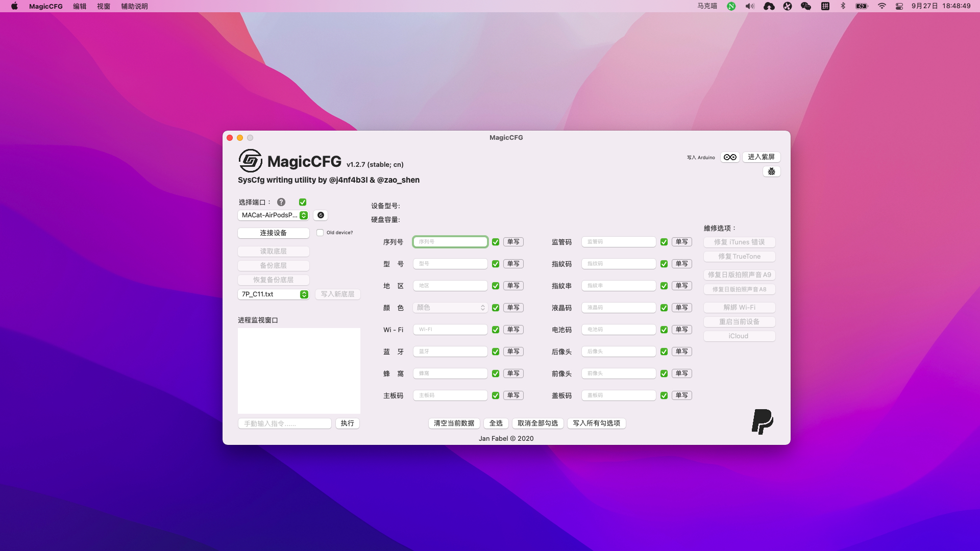Click the Arduino infinity logo button
Viewport: 980px width, 551px height.
(730, 157)
